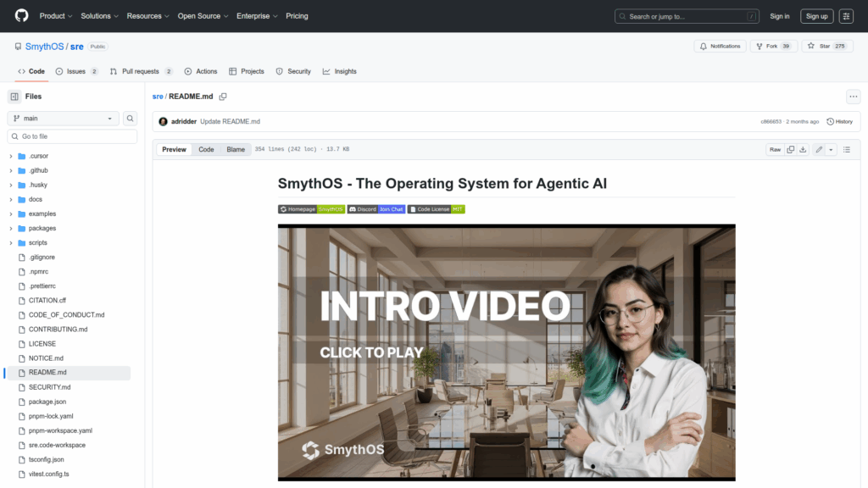Select the Code tab of the repository
The height and width of the screenshot is (488, 868).
(x=31, y=71)
